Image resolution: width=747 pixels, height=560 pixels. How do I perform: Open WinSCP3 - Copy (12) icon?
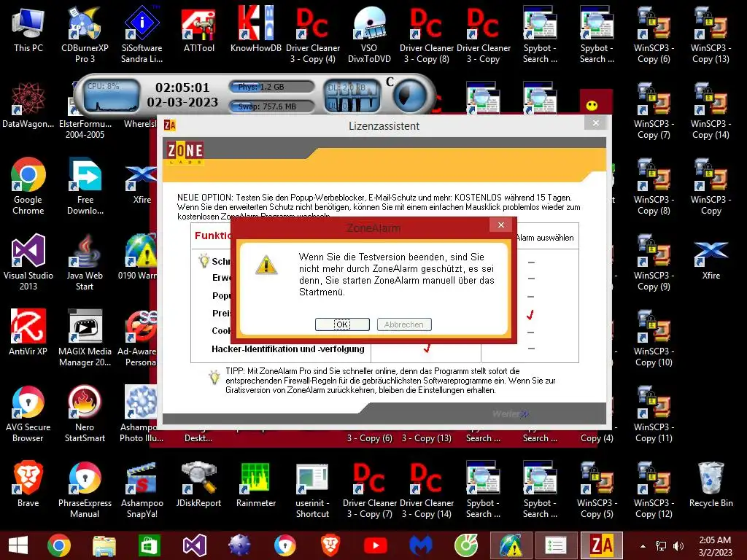tap(654, 490)
